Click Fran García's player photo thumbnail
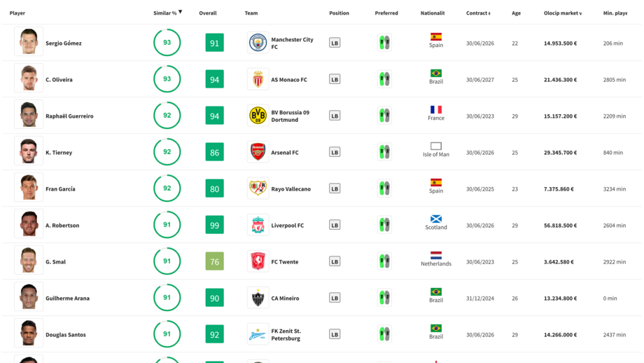The width and height of the screenshot is (644, 363). (29, 189)
